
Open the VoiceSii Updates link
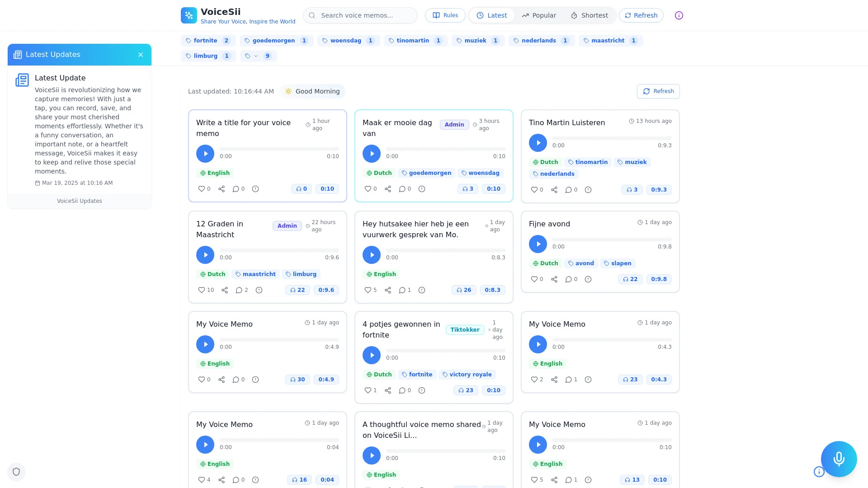tap(79, 201)
